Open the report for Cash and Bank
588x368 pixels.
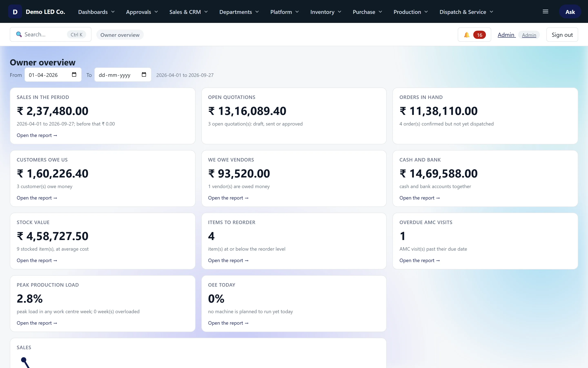coord(420,198)
